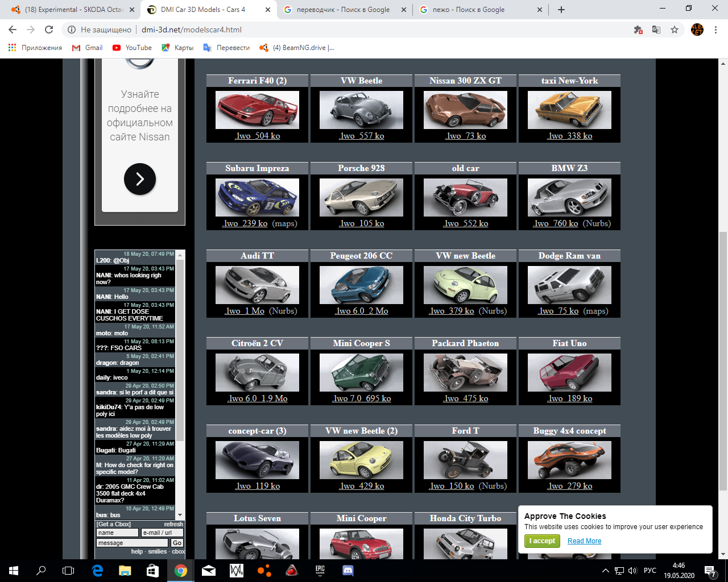
Task: Click the chat box scroll-up arrow
Action: [x=180, y=254]
